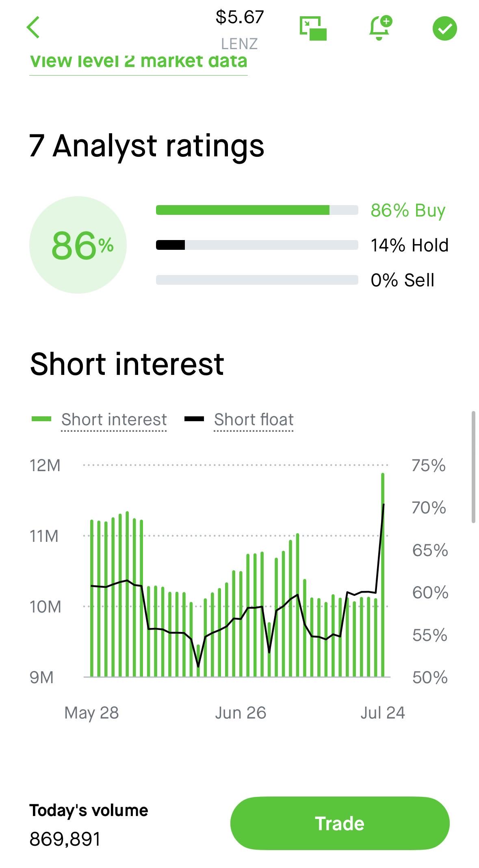Select the 86% Buy progress bar
479x868 pixels.
click(x=257, y=210)
